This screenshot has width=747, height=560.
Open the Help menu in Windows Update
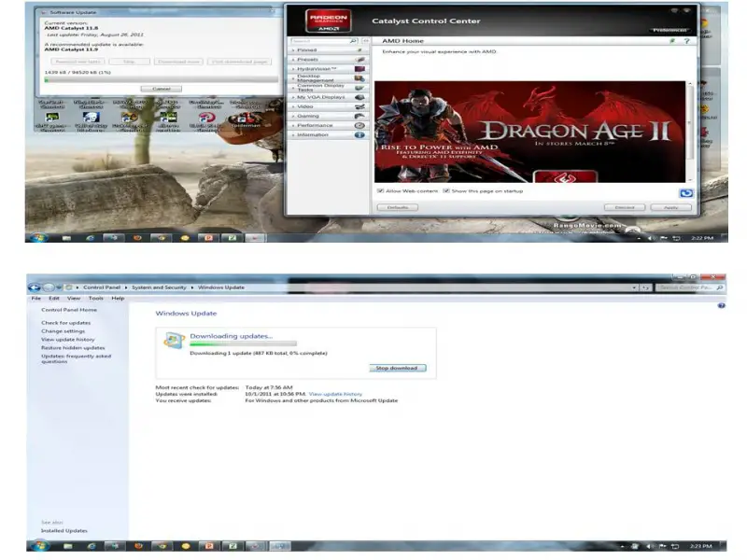tap(118, 298)
